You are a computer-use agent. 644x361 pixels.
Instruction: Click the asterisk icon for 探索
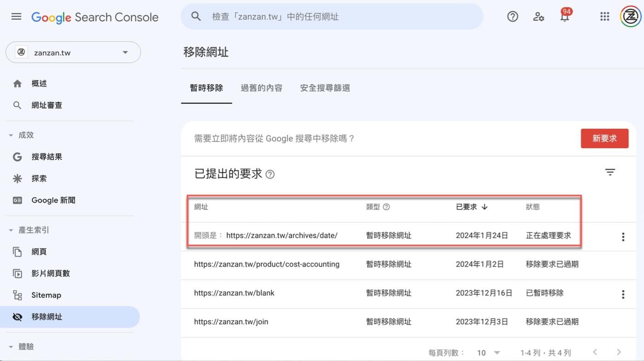coord(17,179)
